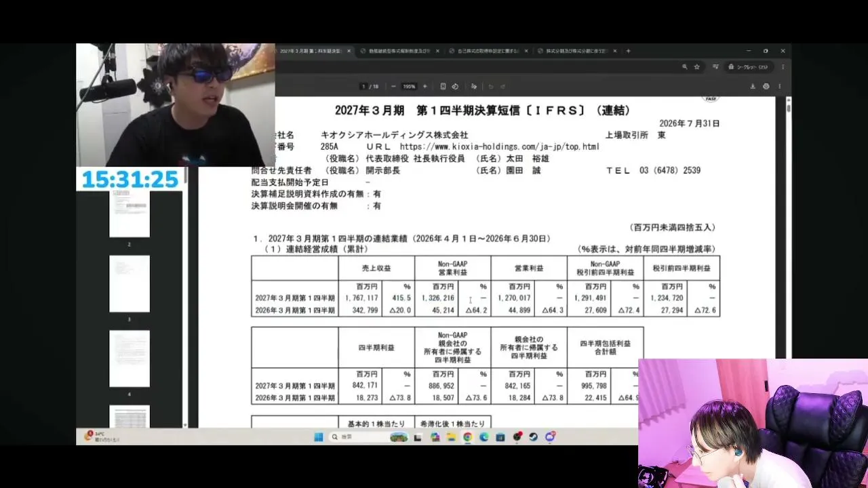868x488 pixels.
Task: Print the PDF document
Action: tap(766, 87)
